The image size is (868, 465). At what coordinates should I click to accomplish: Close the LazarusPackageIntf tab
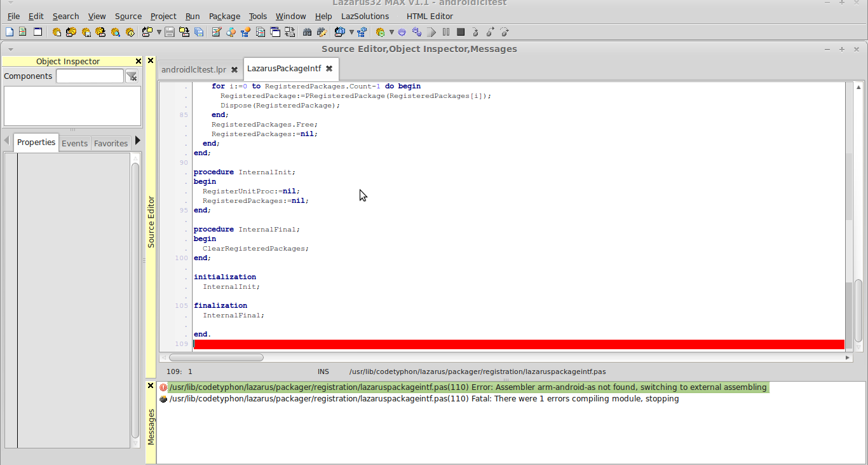329,69
